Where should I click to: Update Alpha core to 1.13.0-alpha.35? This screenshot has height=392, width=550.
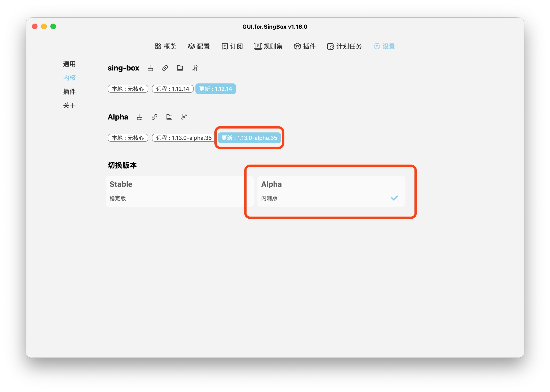(x=249, y=138)
